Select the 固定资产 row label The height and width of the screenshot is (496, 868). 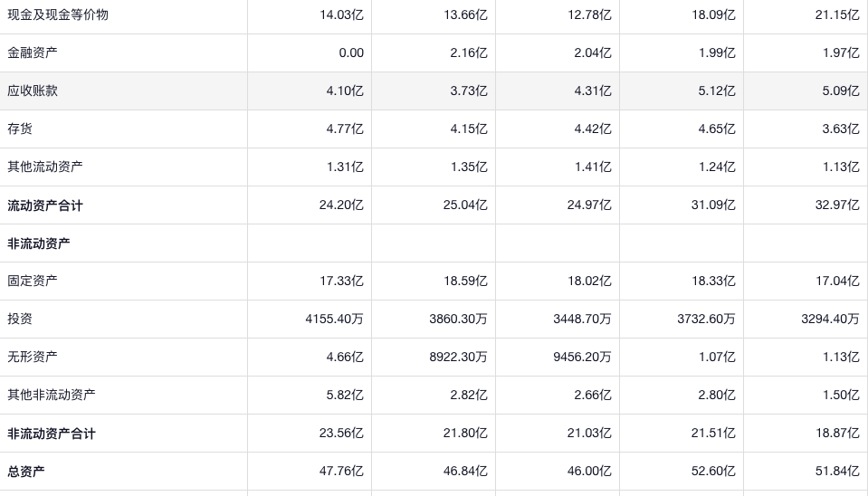(33, 281)
